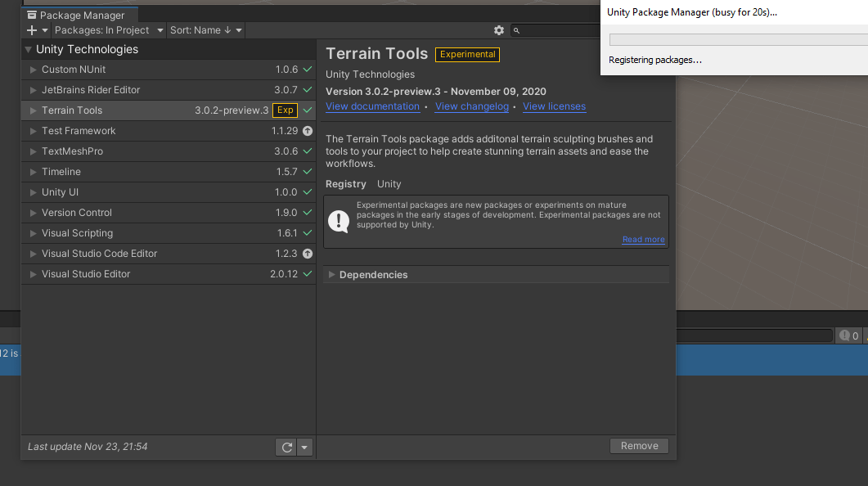Screen dimensions: 868x486
Task: Open the Package Manager settings gear
Action: coord(499,30)
